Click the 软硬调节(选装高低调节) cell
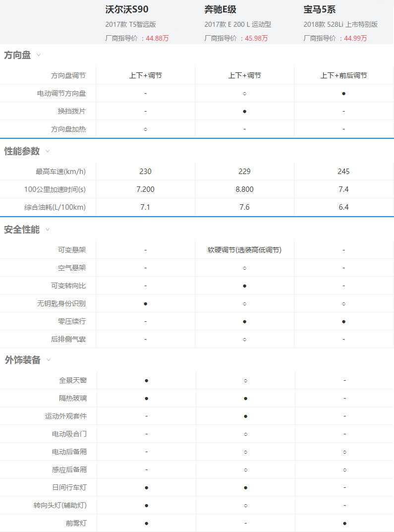The image size is (394, 532). click(x=244, y=250)
